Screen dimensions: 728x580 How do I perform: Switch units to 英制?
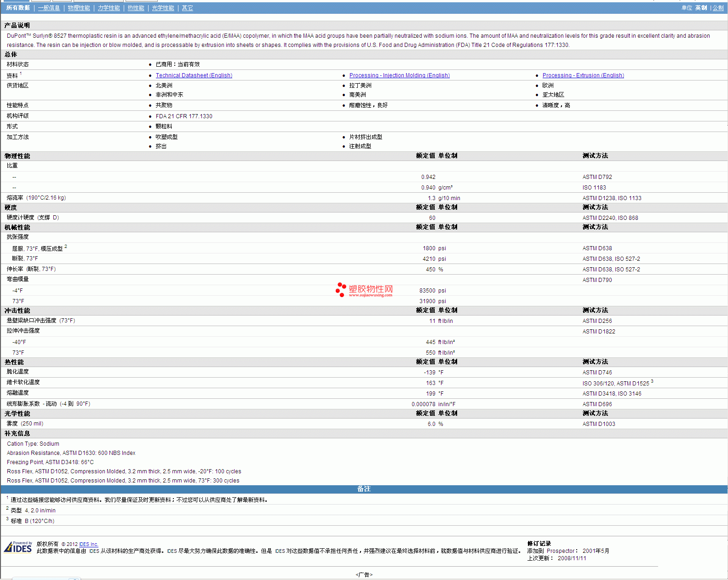(x=701, y=8)
